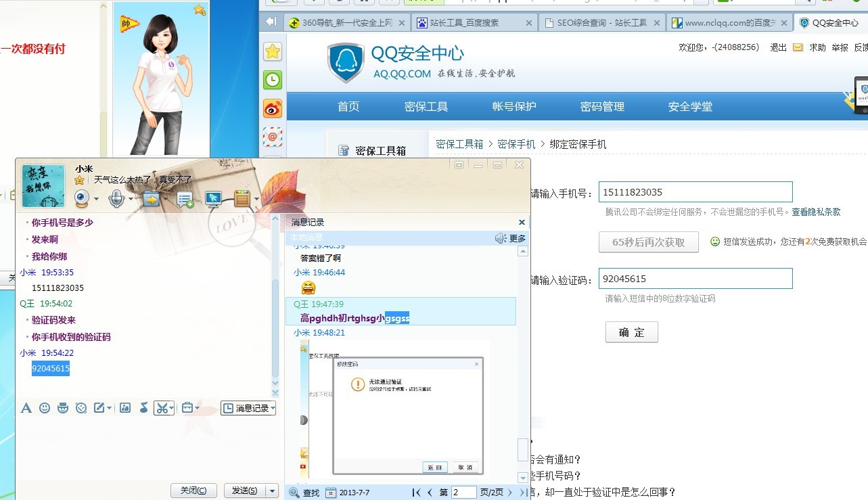Click 确定 to confirm phone binding
The width and height of the screenshot is (868, 500).
(x=631, y=332)
